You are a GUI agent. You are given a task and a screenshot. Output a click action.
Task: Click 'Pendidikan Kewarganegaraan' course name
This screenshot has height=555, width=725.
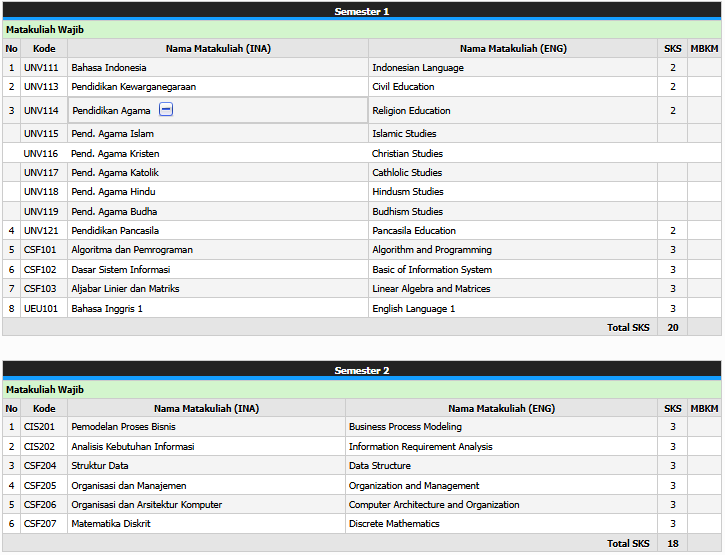click(134, 86)
